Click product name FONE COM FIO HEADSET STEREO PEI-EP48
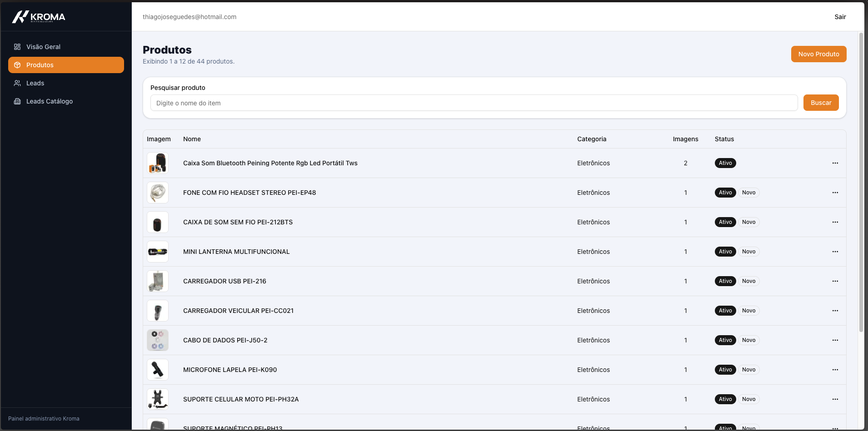Screen dimensions: 868x431 coord(249,193)
